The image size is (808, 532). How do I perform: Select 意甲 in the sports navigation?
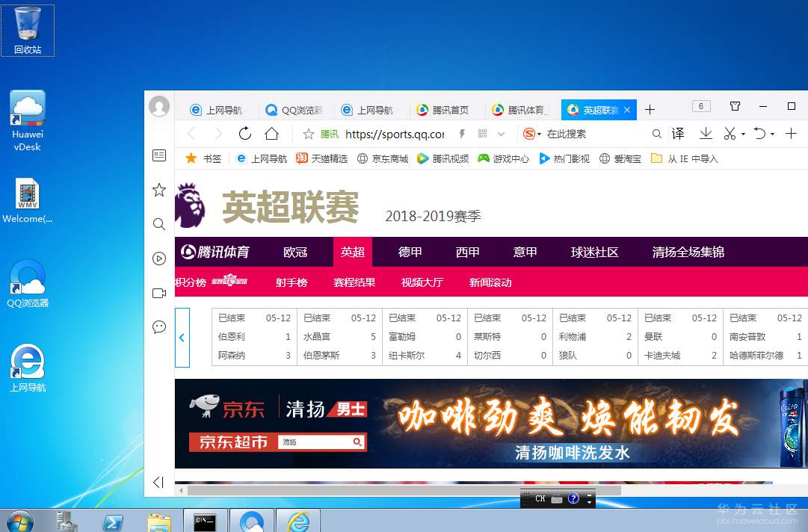525,252
